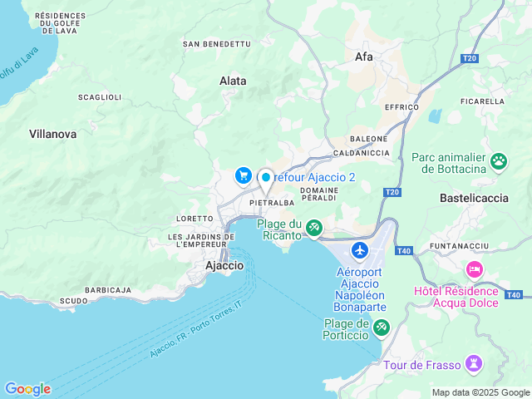Click the Tour de Frasso castle icon

pos(474,364)
